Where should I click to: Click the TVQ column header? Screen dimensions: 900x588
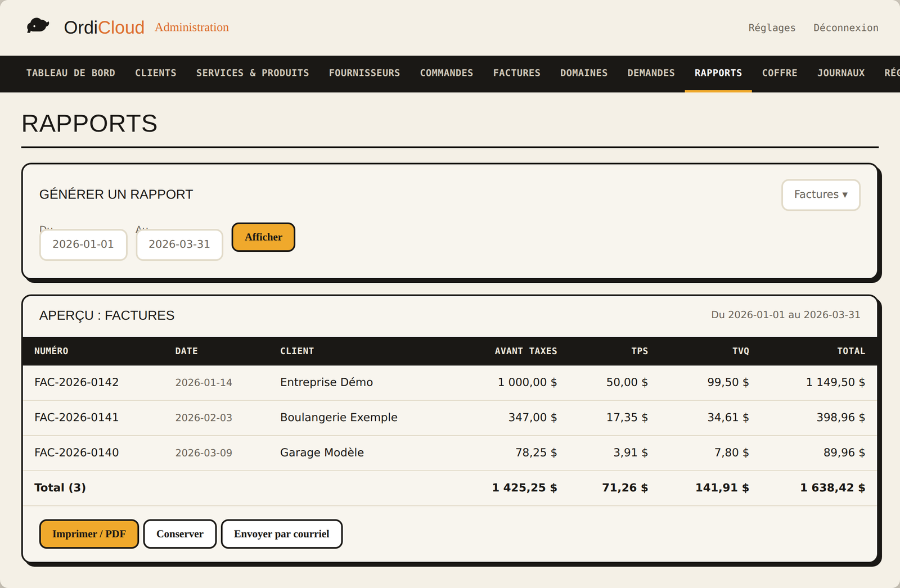pyautogui.click(x=741, y=351)
